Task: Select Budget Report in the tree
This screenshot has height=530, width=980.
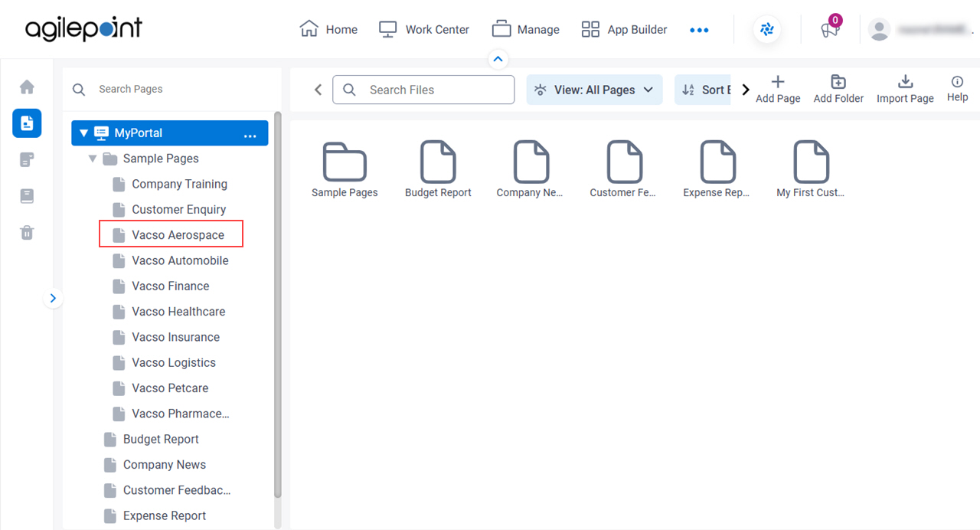Action: tap(152, 439)
